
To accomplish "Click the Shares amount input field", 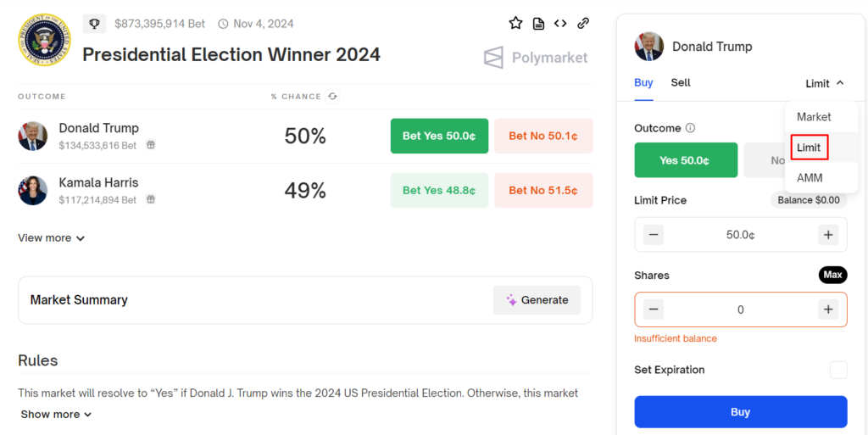I will (740, 310).
